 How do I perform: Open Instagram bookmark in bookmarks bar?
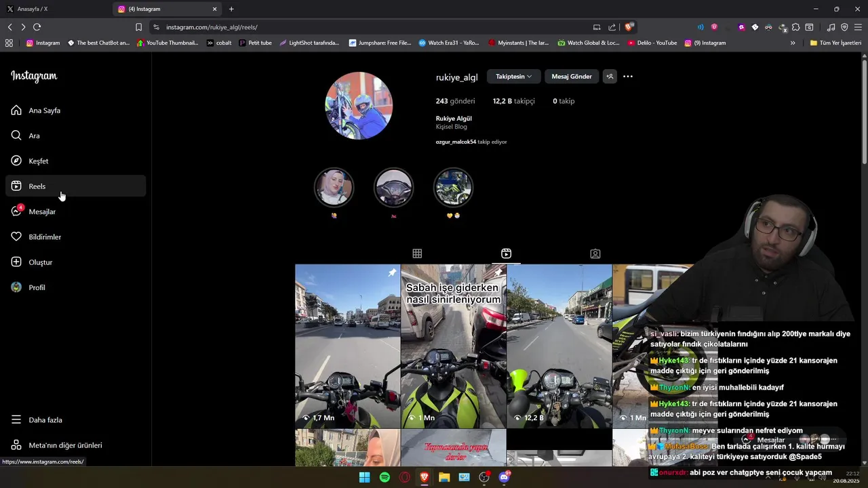pyautogui.click(x=43, y=43)
